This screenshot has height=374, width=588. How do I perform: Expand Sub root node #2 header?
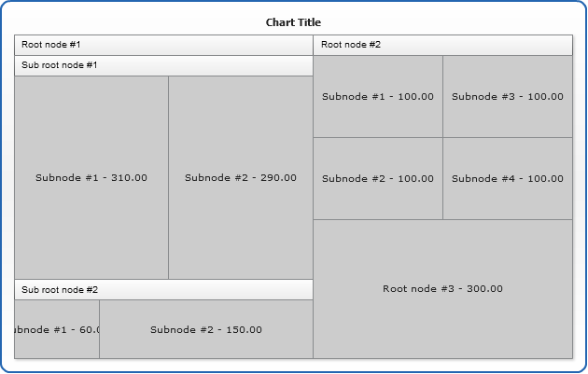click(163, 289)
